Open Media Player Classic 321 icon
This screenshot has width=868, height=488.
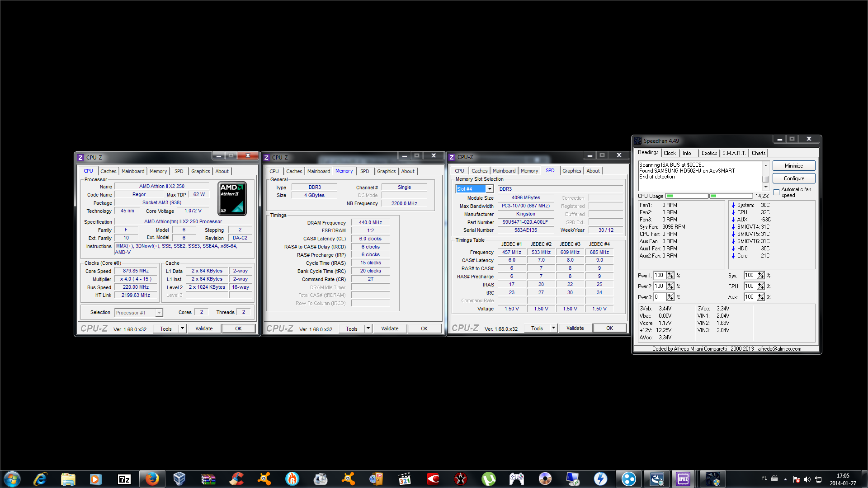coord(404,479)
